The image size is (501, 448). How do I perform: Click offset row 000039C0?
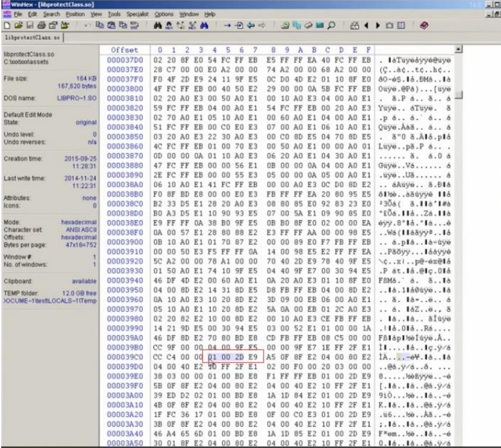(125, 357)
